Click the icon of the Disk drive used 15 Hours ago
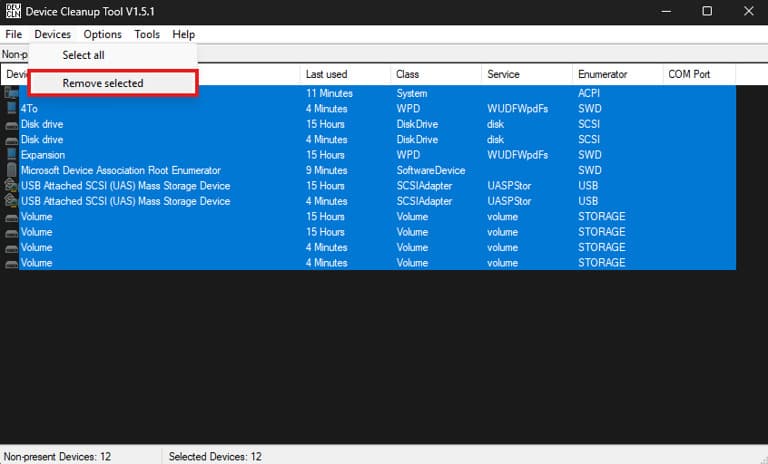The width and height of the screenshot is (768, 464). (x=11, y=124)
